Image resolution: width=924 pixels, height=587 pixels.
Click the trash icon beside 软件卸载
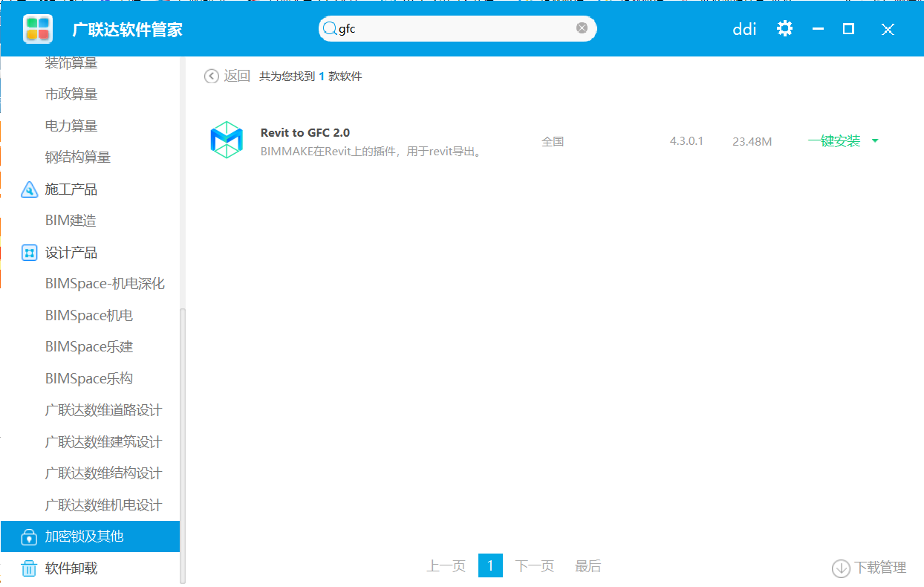click(x=29, y=568)
